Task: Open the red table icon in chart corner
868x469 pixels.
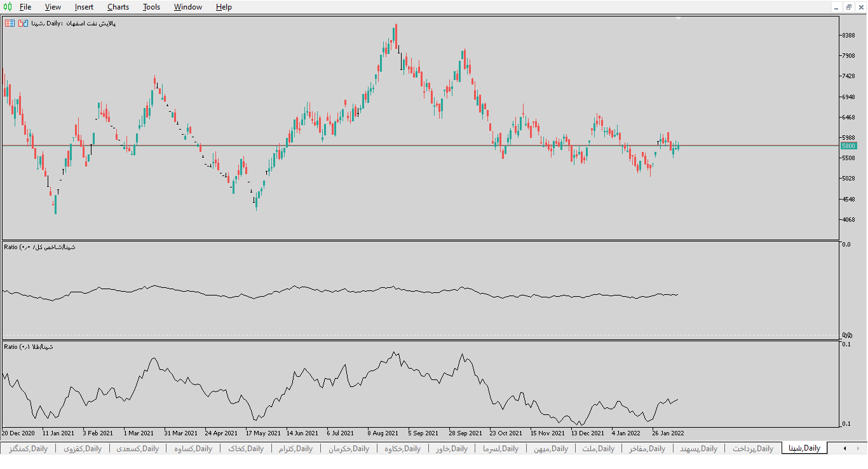Action: coord(10,23)
